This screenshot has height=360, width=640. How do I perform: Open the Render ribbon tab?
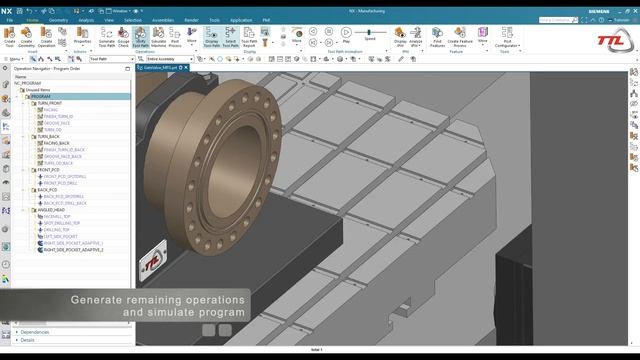[x=191, y=20]
